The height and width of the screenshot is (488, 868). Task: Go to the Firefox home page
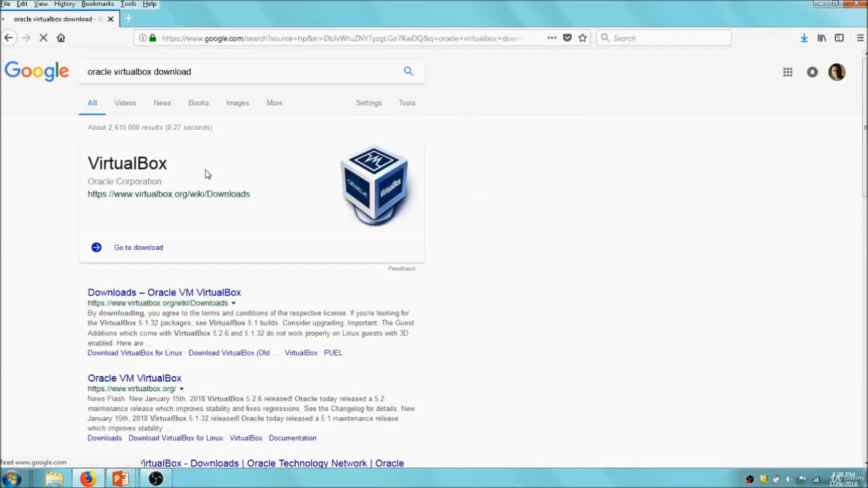[61, 38]
